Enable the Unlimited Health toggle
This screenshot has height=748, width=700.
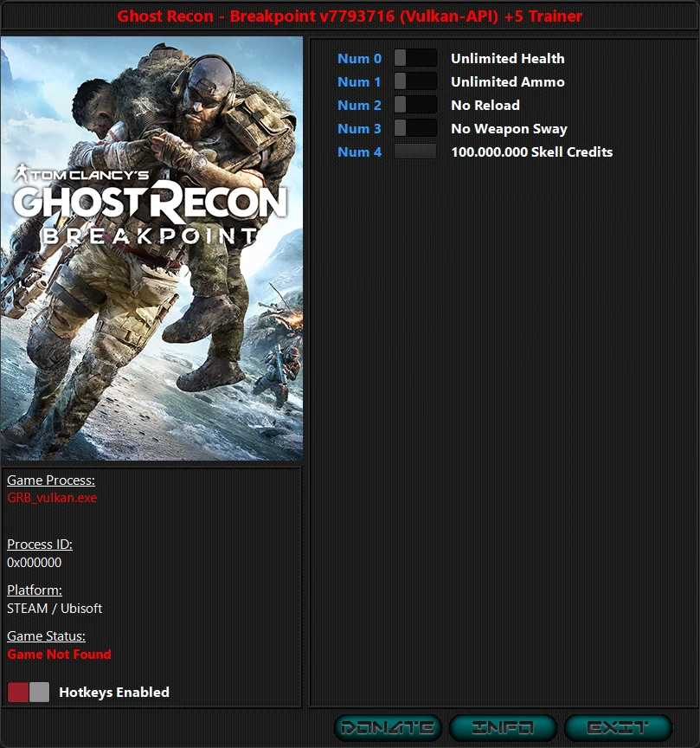[414, 58]
